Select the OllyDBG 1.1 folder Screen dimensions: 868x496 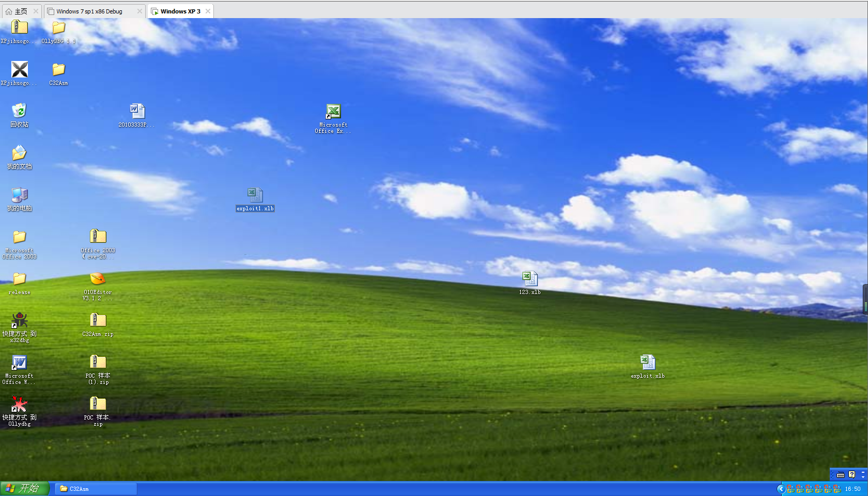[58, 27]
